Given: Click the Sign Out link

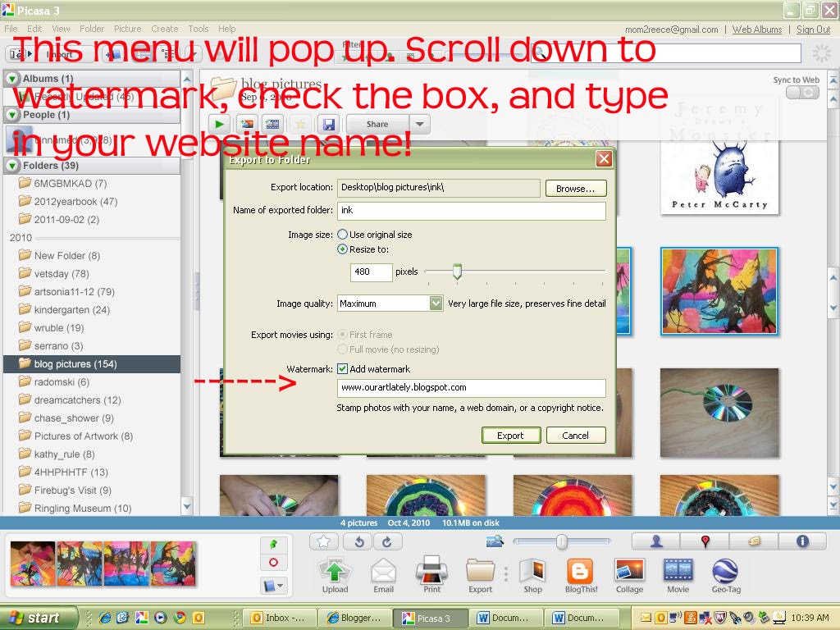Looking at the screenshot, I should click(813, 30).
